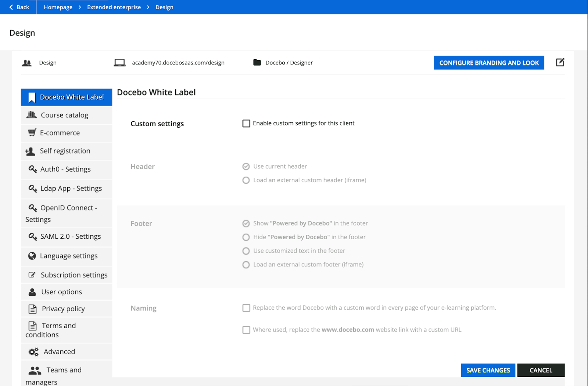Switch to the E-commerce tab
The height and width of the screenshot is (386, 588).
click(67, 133)
